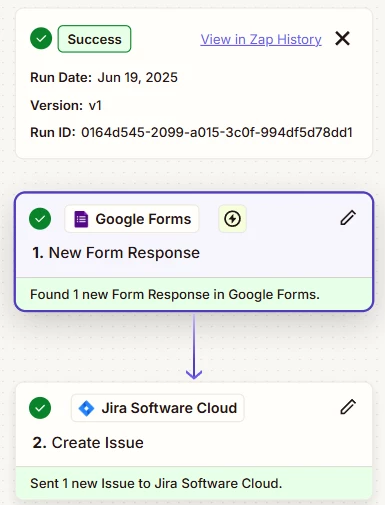Screen dimensions: 385x505
Task: Click the green Success checkmark icon
Action: (41, 39)
